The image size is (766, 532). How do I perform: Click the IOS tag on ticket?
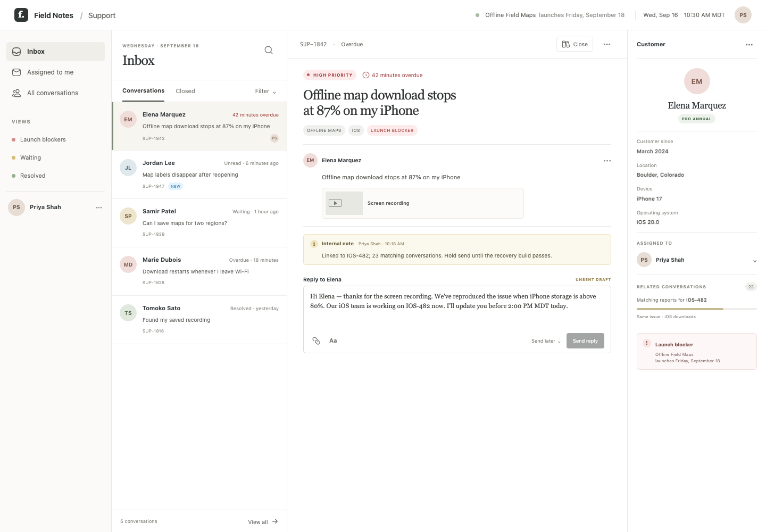(x=356, y=130)
